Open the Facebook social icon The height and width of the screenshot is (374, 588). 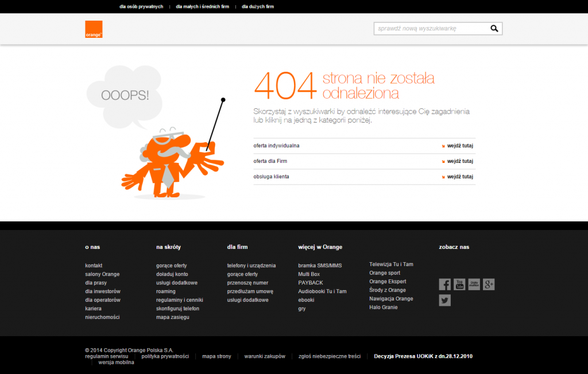point(445,285)
